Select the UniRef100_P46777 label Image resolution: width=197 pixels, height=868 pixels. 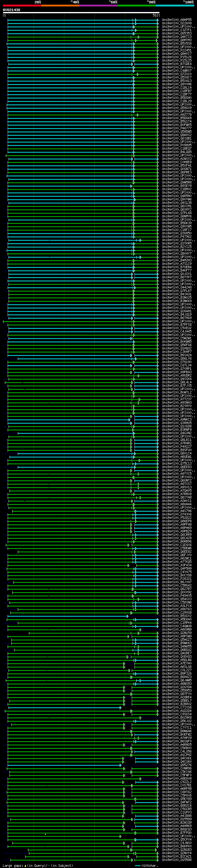point(177,128)
